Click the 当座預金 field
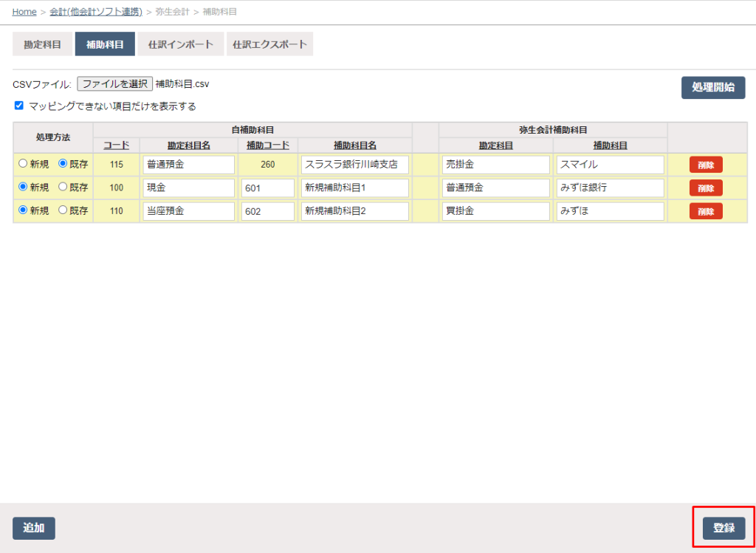 pos(188,210)
